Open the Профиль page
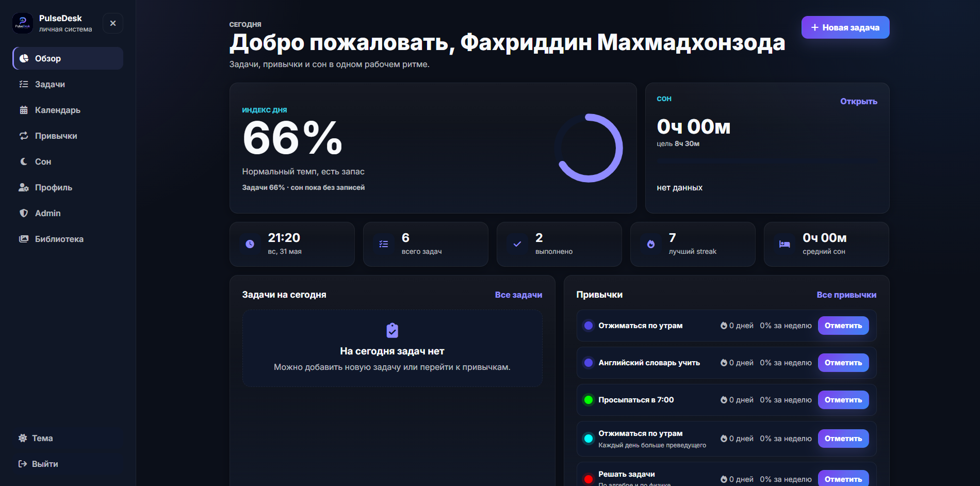Screen dimensions: 980x486 coord(68,187)
